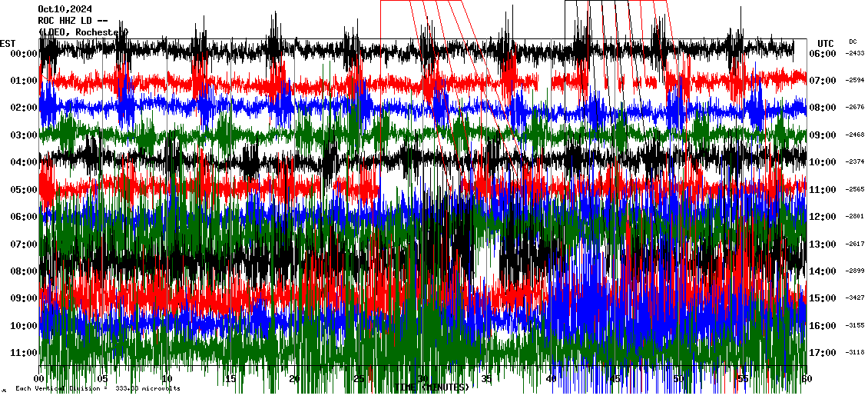Click the Oct10,2024 date label

pyautogui.click(x=65, y=9)
